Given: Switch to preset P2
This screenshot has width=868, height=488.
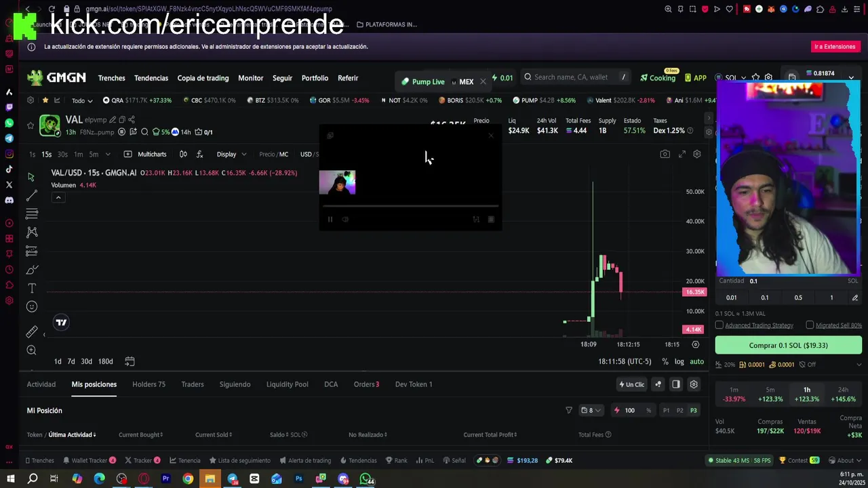Looking at the screenshot, I should (x=679, y=411).
